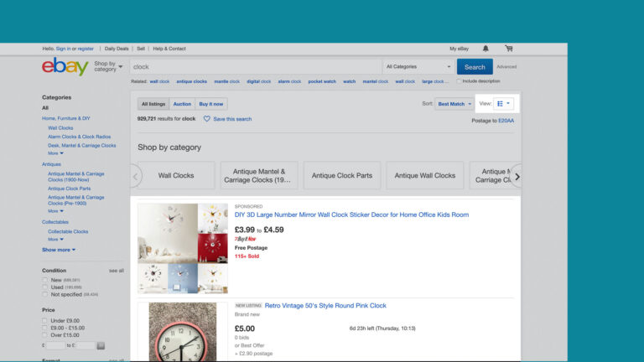This screenshot has height=362, width=644.
Task: Open the shopping cart
Action: (508, 49)
